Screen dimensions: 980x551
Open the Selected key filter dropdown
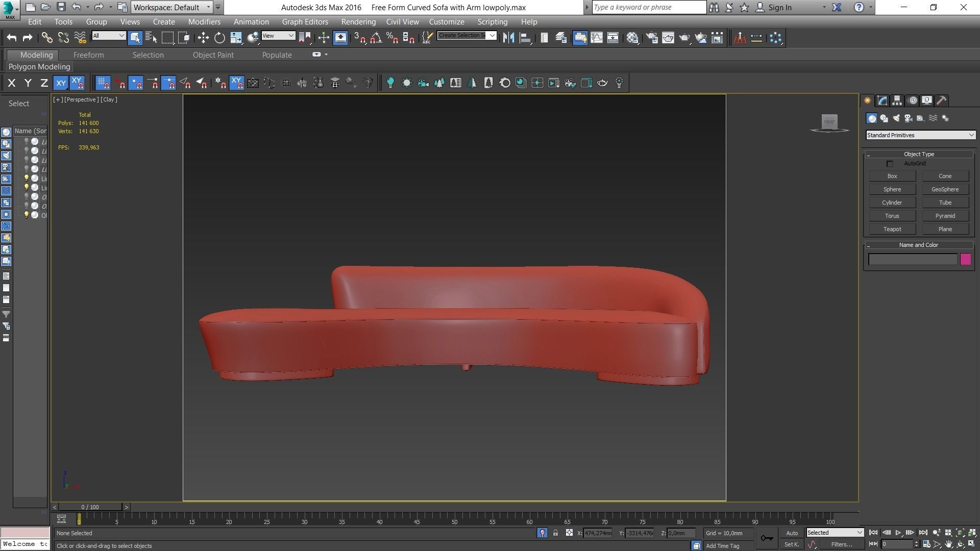coord(835,533)
